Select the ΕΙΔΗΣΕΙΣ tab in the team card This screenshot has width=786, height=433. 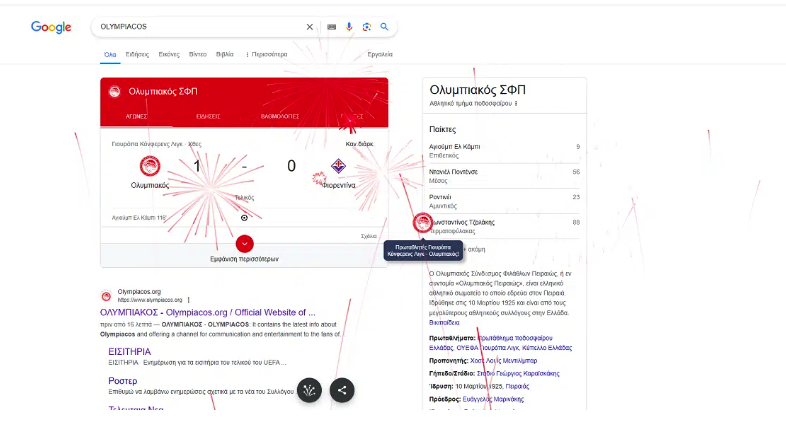point(208,116)
